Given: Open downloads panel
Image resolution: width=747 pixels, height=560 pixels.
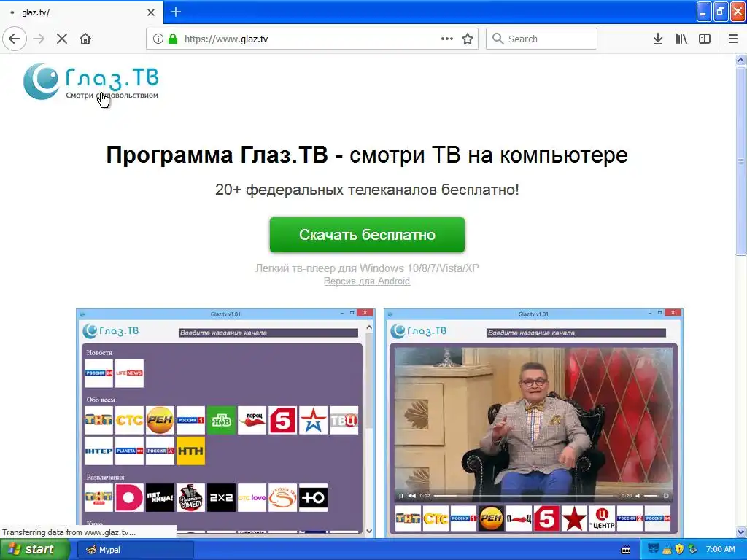Looking at the screenshot, I should 657,39.
